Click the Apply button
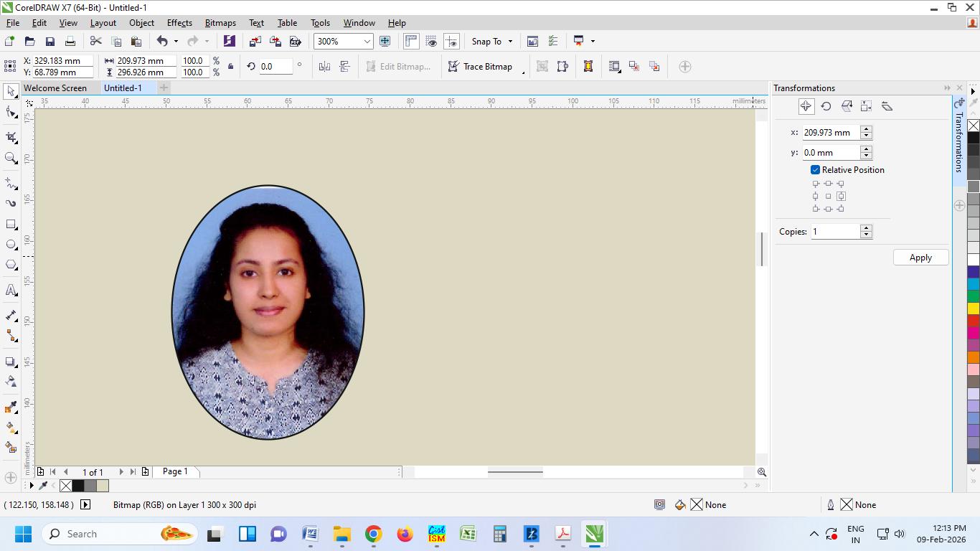 coord(920,258)
